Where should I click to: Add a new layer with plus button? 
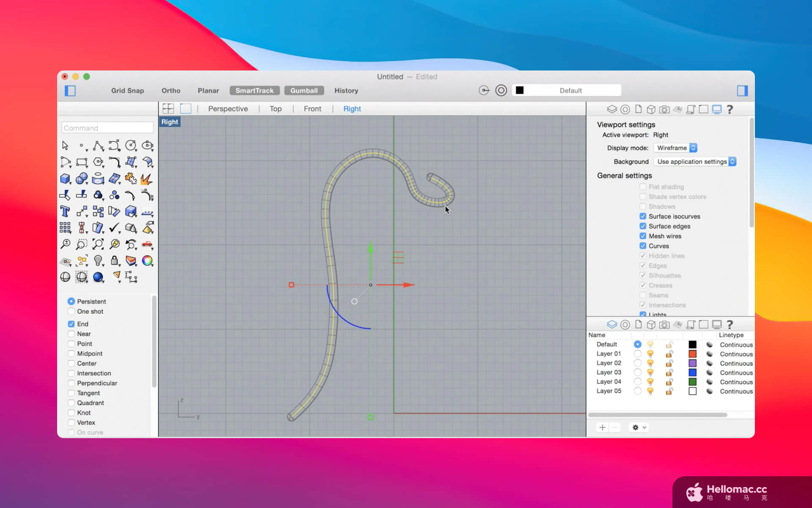click(603, 427)
